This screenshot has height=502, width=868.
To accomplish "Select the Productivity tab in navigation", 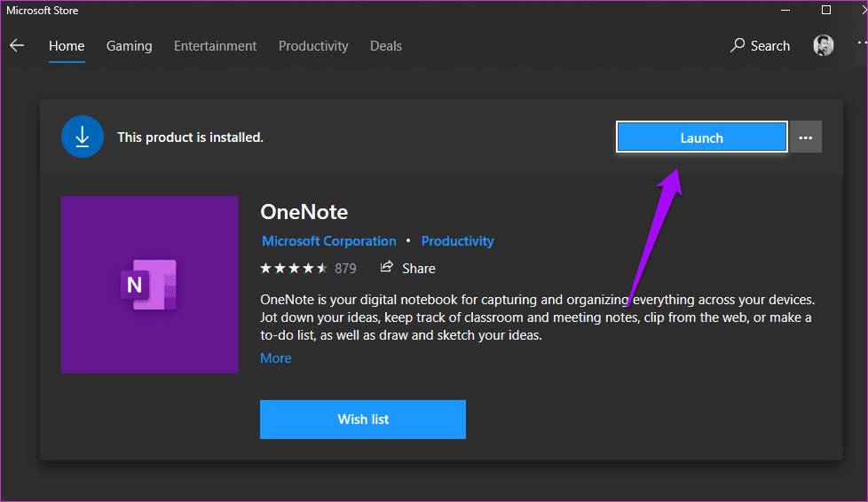I will [x=313, y=46].
